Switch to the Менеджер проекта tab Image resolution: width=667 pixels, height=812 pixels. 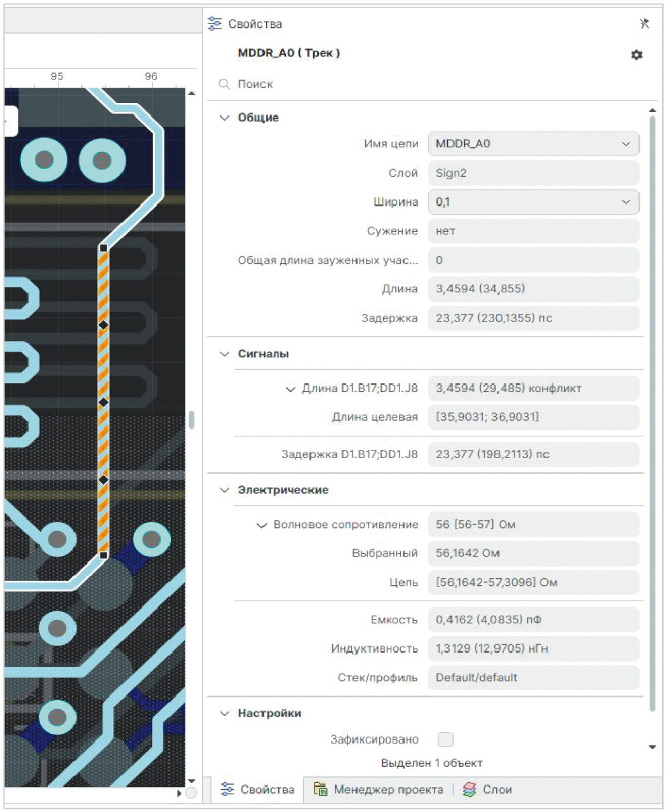pyautogui.click(x=388, y=789)
